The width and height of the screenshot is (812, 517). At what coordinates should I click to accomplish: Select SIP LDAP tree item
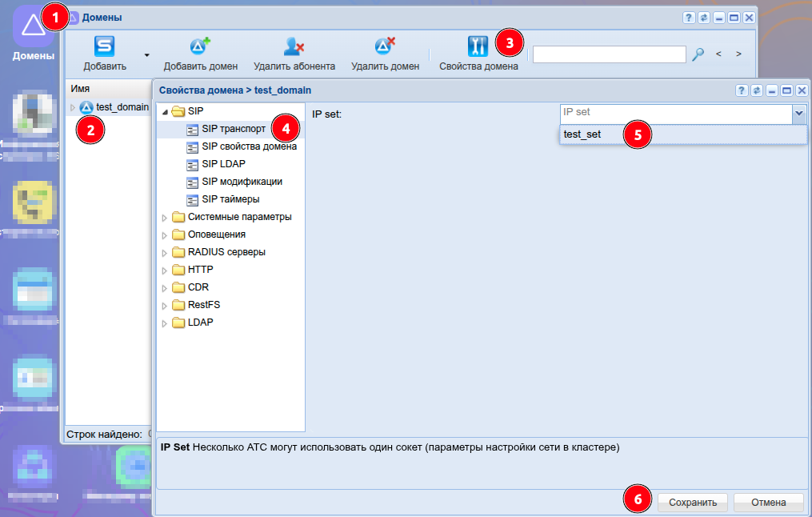tap(223, 164)
